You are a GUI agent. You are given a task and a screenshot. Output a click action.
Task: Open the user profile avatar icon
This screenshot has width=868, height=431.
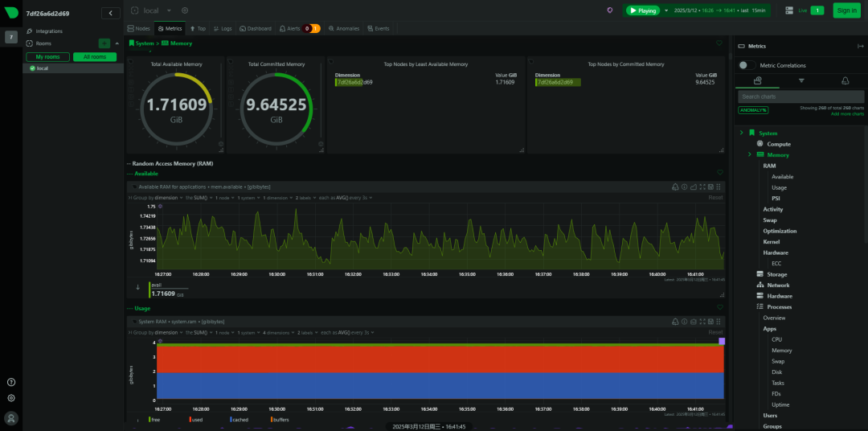(x=11, y=417)
